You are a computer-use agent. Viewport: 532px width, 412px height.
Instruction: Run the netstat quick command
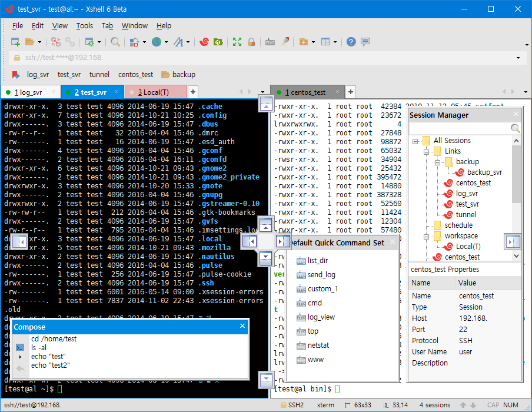click(318, 345)
